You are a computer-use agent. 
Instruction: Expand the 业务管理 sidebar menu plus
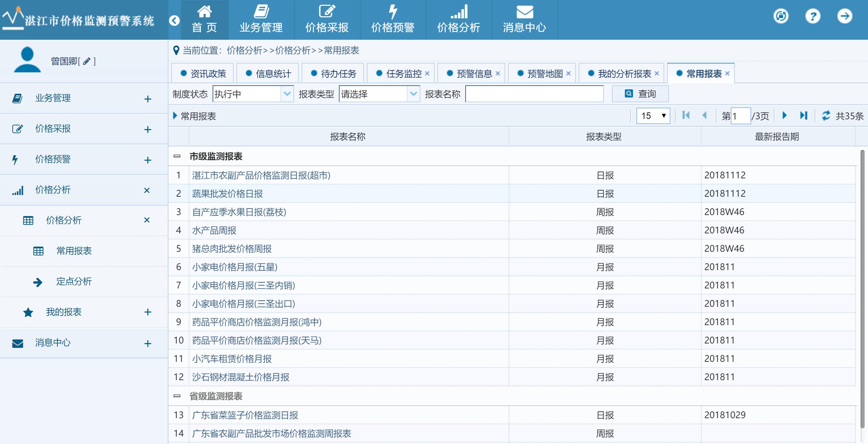[147, 99]
